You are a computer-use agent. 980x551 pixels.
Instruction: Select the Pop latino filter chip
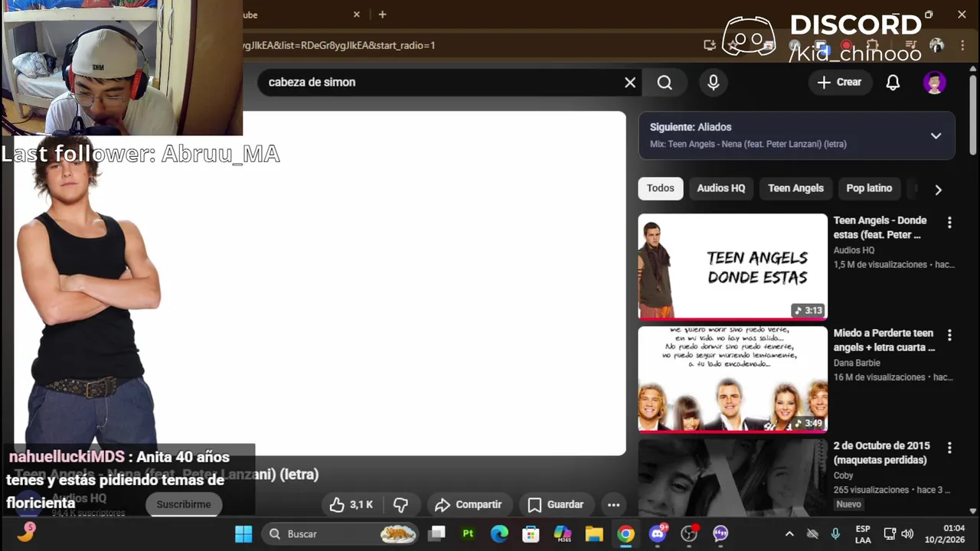(x=869, y=188)
